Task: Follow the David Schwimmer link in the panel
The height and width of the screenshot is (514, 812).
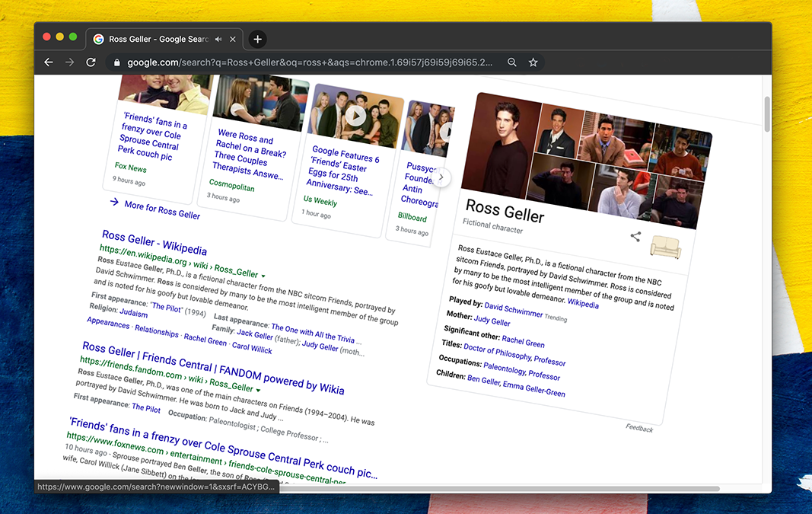Action: (x=514, y=310)
